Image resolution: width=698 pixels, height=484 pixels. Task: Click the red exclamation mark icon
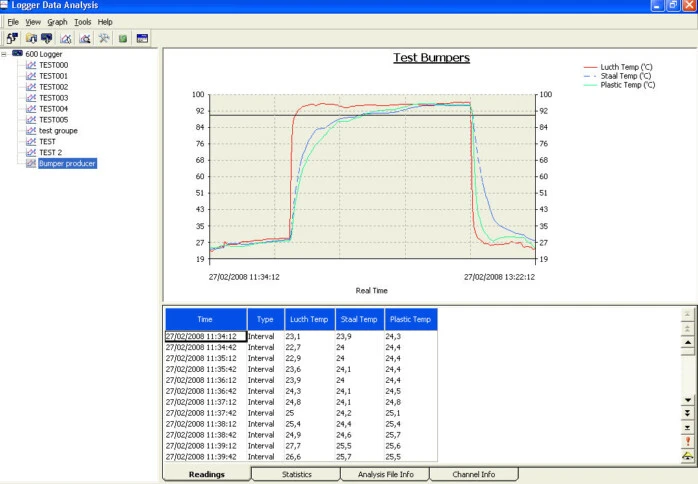click(x=688, y=440)
